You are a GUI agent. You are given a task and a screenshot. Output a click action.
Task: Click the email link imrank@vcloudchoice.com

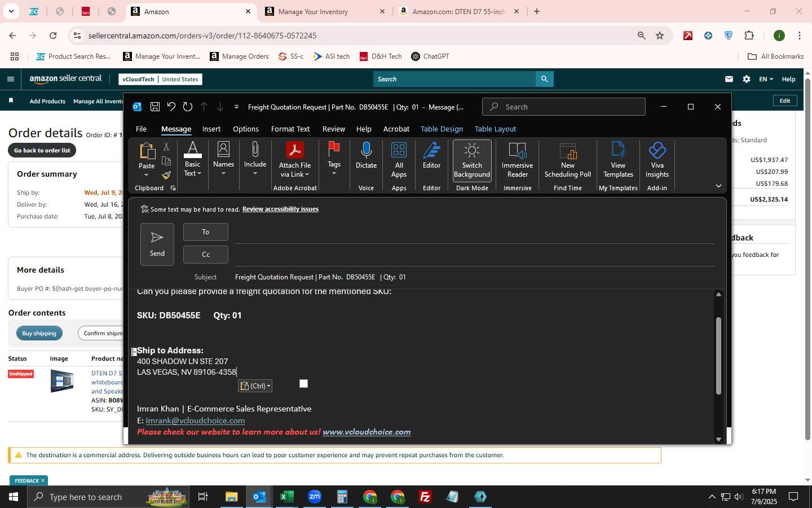(x=195, y=421)
